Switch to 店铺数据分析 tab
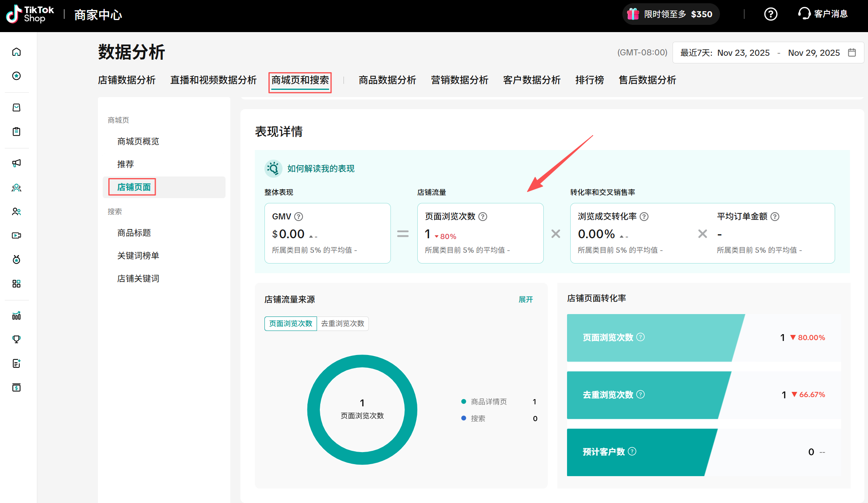The width and height of the screenshot is (868, 503). coord(127,80)
